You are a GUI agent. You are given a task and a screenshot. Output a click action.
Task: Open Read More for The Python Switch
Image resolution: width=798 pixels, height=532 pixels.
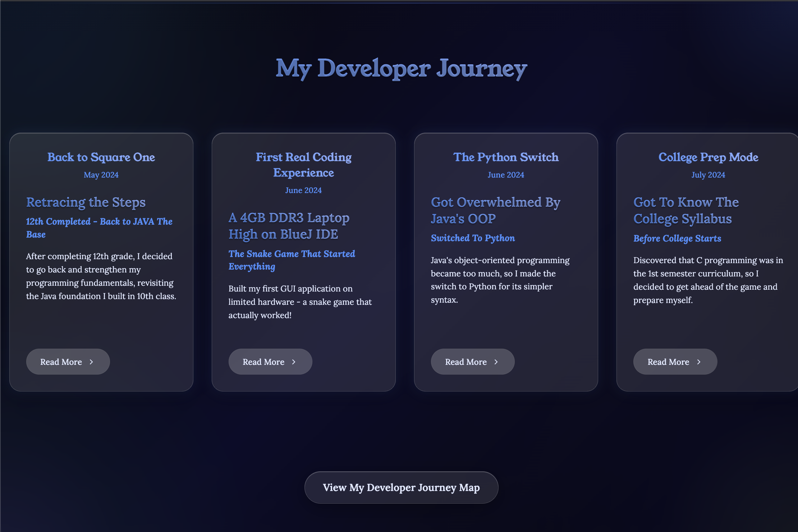pyautogui.click(x=472, y=362)
